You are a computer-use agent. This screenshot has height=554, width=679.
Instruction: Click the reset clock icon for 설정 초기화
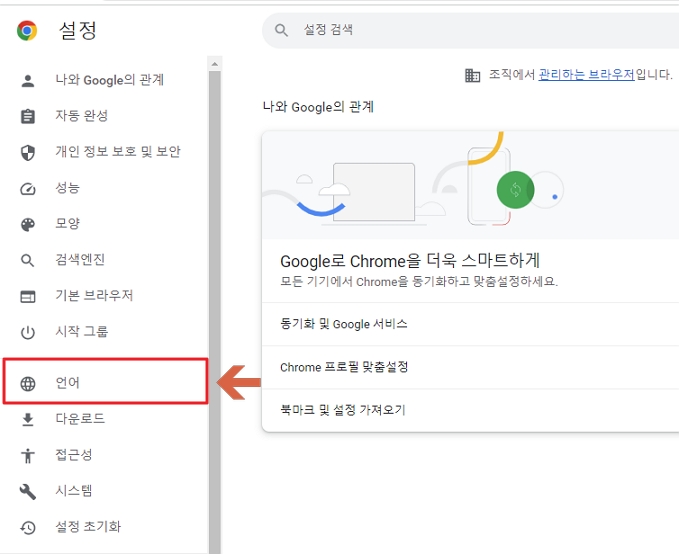point(28,527)
